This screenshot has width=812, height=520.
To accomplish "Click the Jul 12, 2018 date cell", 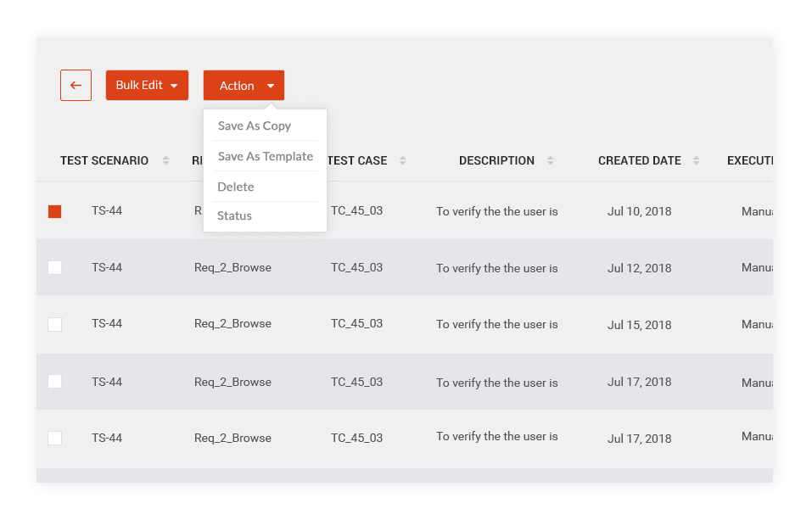I will [640, 268].
